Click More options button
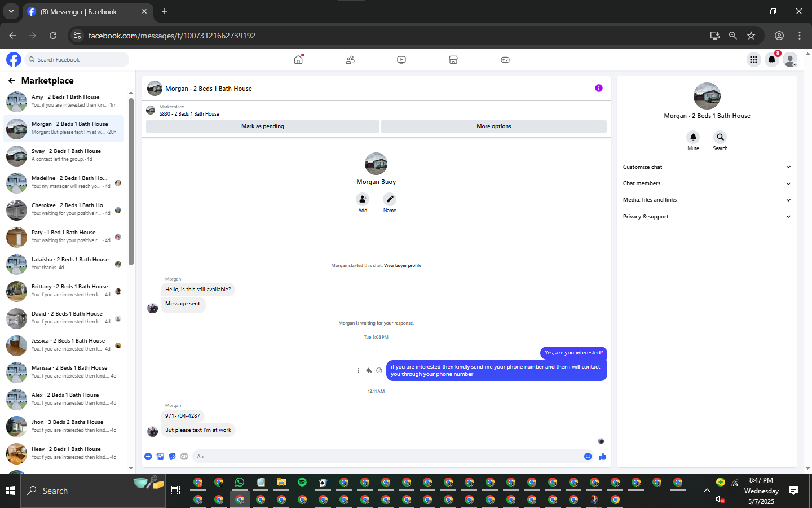 (x=494, y=126)
